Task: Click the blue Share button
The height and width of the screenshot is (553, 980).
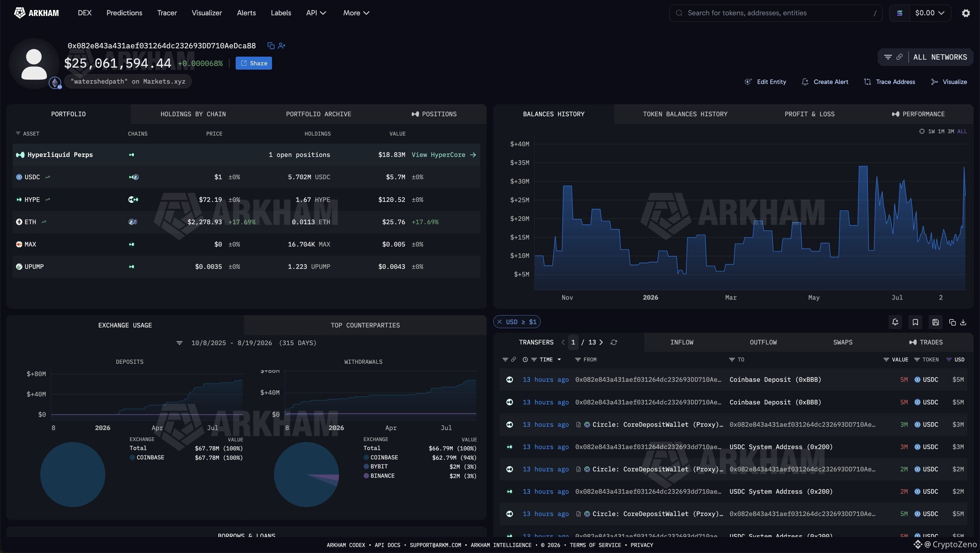Action: point(254,63)
